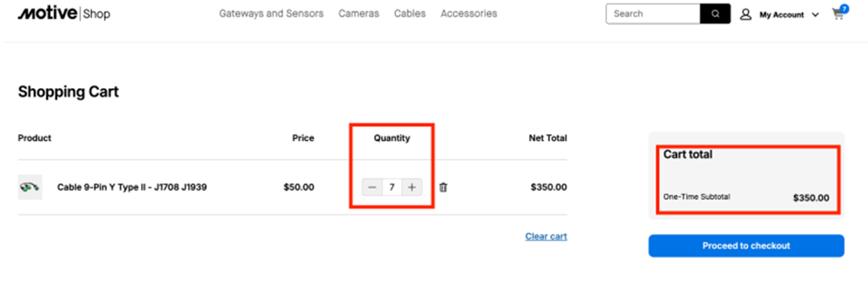Click inside the Search field
868x288 pixels.
point(653,14)
